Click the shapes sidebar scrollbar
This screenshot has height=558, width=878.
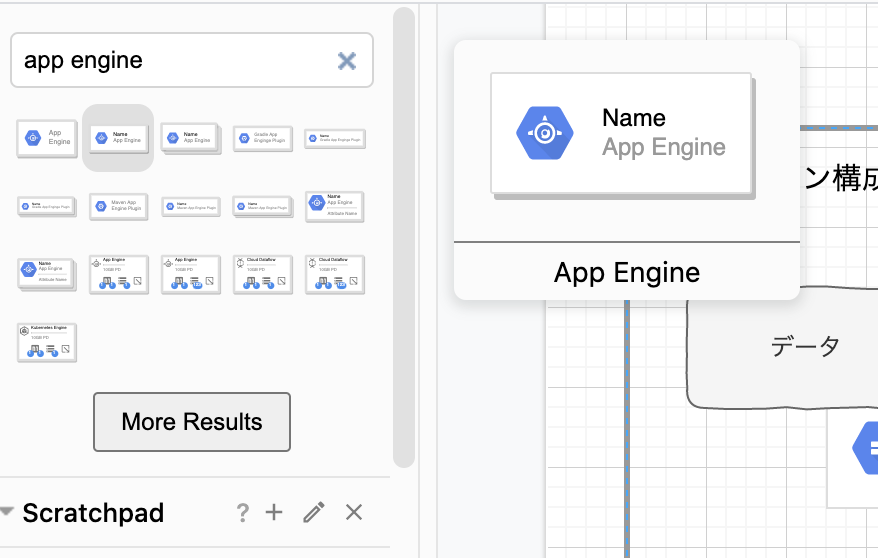click(x=404, y=237)
